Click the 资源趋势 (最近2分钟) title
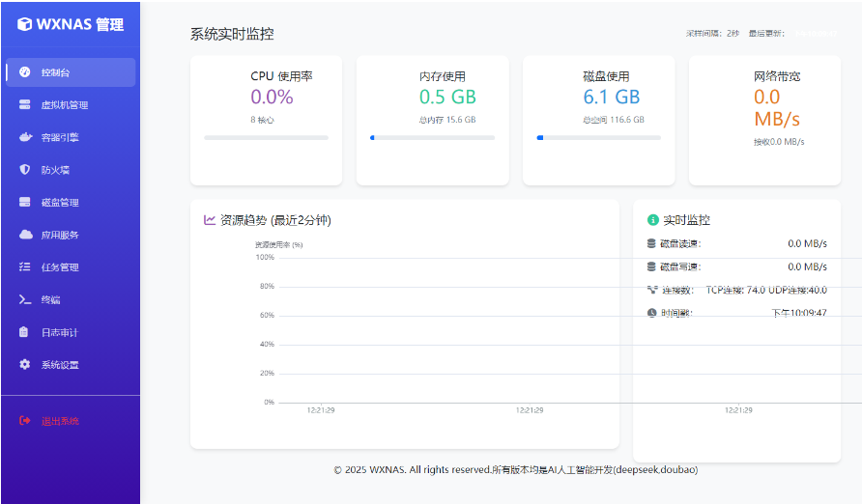862x504 pixels. click(276, 219)
